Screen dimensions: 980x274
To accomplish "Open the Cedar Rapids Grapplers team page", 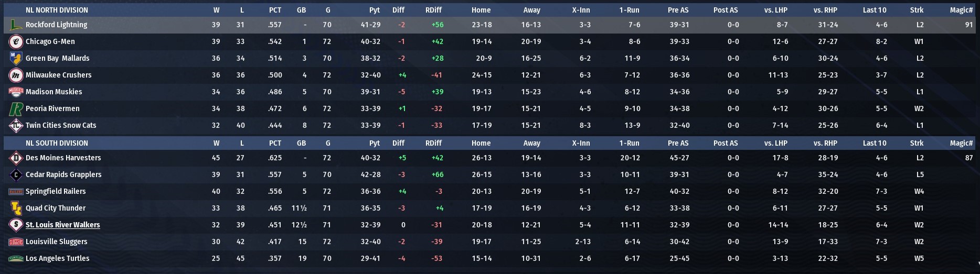I will 63,174.
